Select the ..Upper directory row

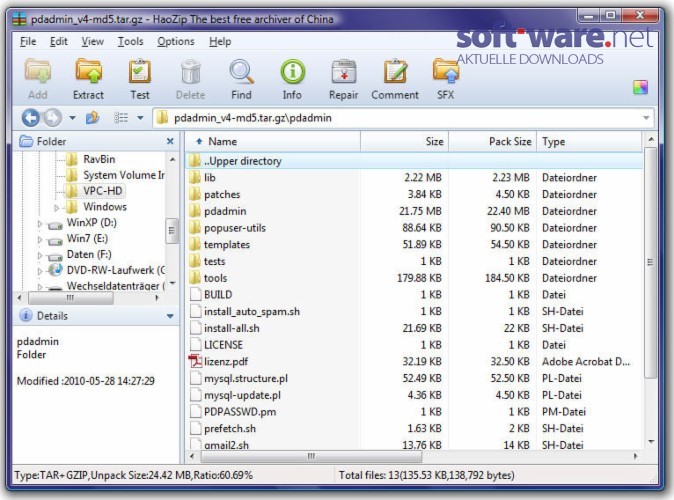[414, 161]
